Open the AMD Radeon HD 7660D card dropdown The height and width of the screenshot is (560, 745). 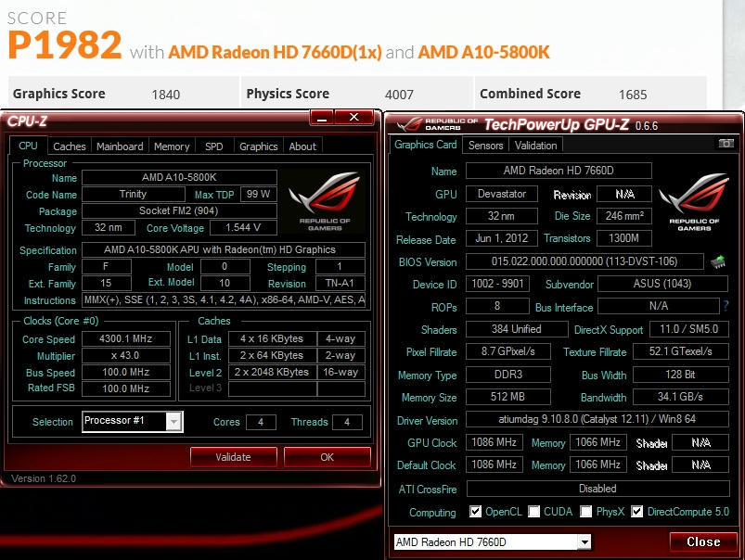pos(584,542)
